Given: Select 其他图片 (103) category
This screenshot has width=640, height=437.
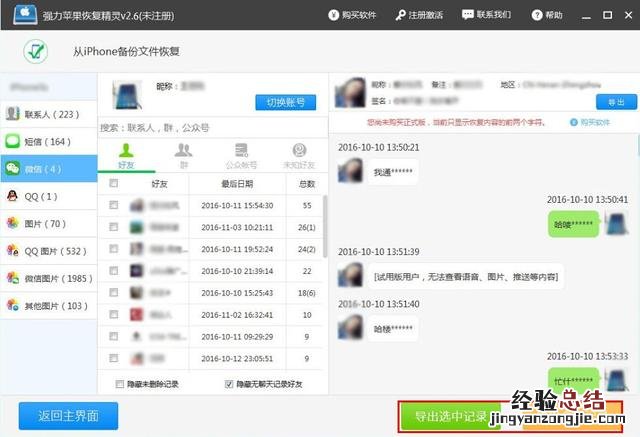Looking at the screenshot, I should (50, 304).
